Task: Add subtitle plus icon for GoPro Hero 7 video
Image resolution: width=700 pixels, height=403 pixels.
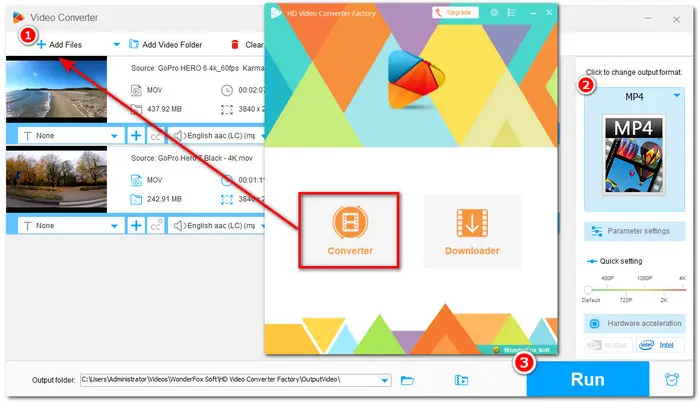Action: (136, 226)
